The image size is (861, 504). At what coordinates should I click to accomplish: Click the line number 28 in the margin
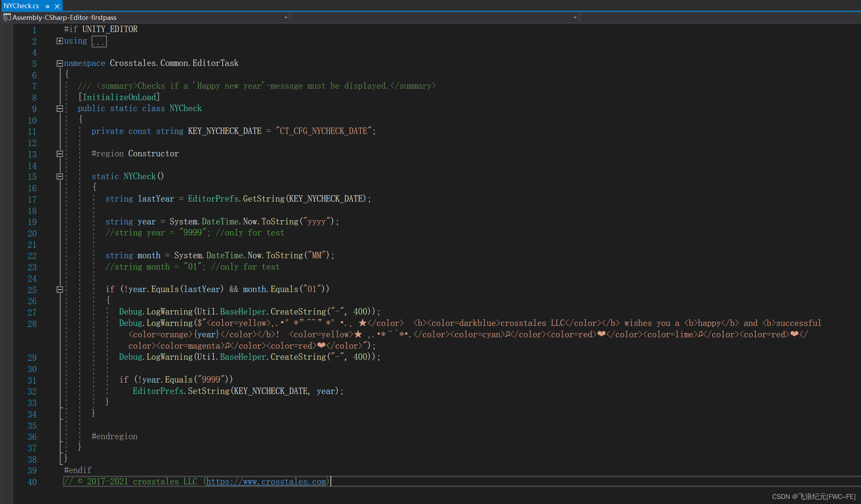coord(32,324)
